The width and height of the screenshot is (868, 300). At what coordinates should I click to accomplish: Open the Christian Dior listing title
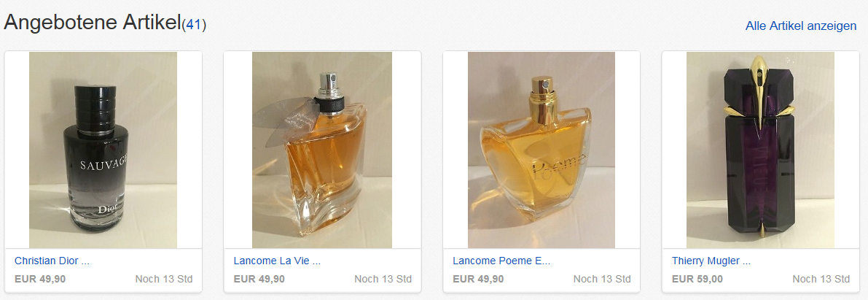pos(52,261)
